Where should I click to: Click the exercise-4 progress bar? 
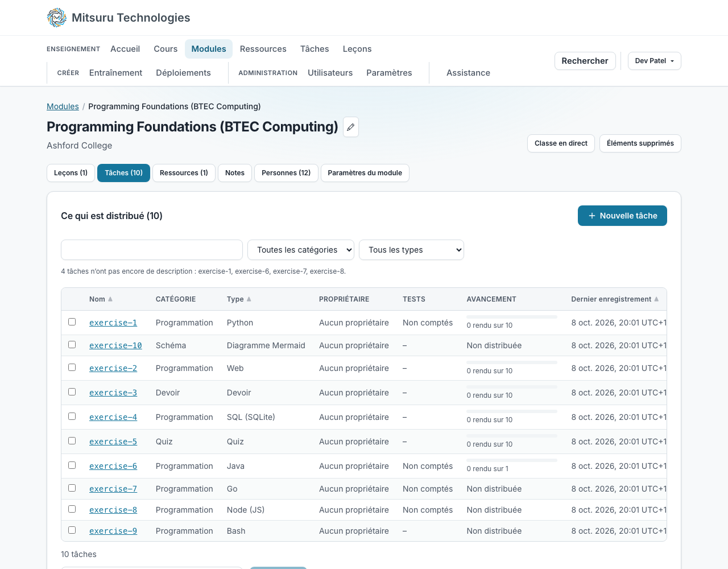[512, 411]
